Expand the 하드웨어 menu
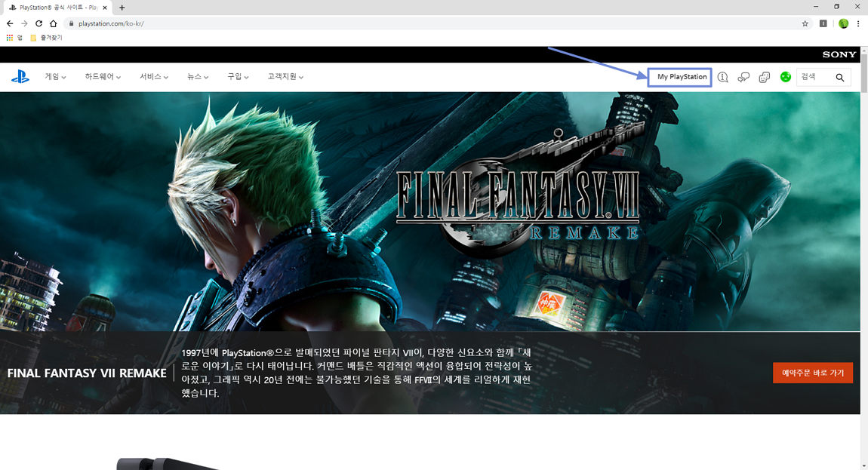The height and width of the screenshot is (470, 868). point(103,77)
